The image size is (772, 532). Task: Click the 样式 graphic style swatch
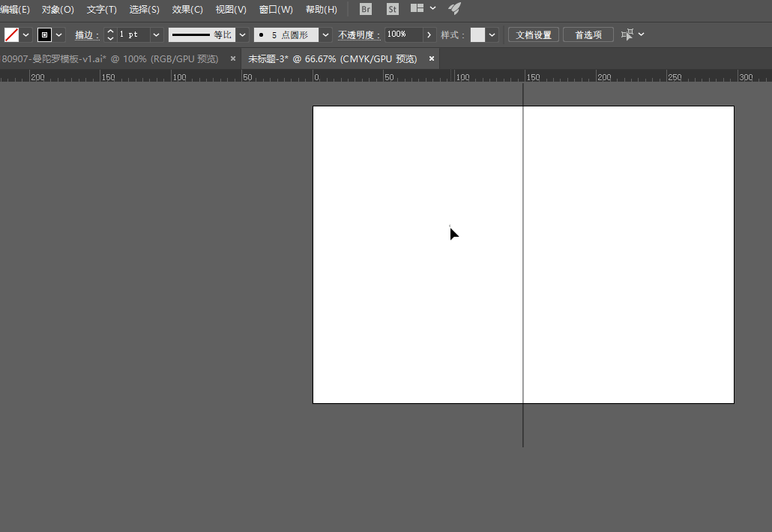(477, 34)
